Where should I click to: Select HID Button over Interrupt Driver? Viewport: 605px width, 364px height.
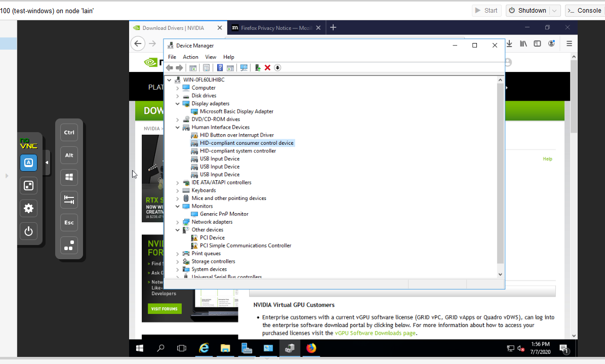pyautogui.click(x=237, y=135)
